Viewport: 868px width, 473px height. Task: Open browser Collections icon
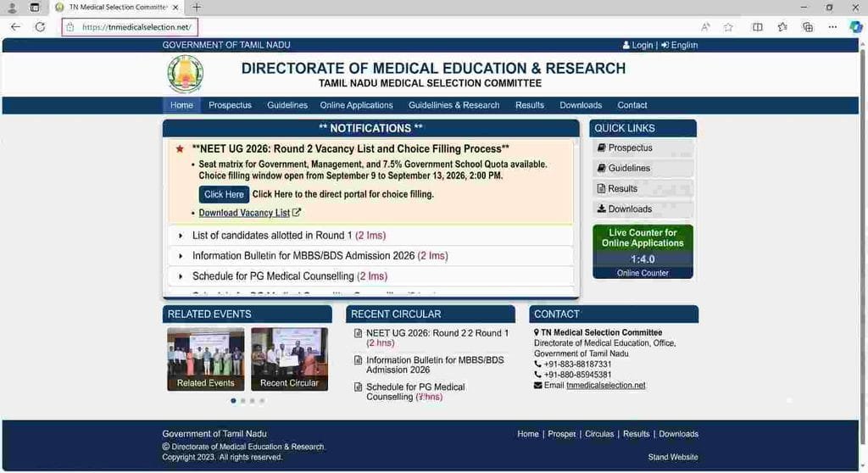(808, 26)
